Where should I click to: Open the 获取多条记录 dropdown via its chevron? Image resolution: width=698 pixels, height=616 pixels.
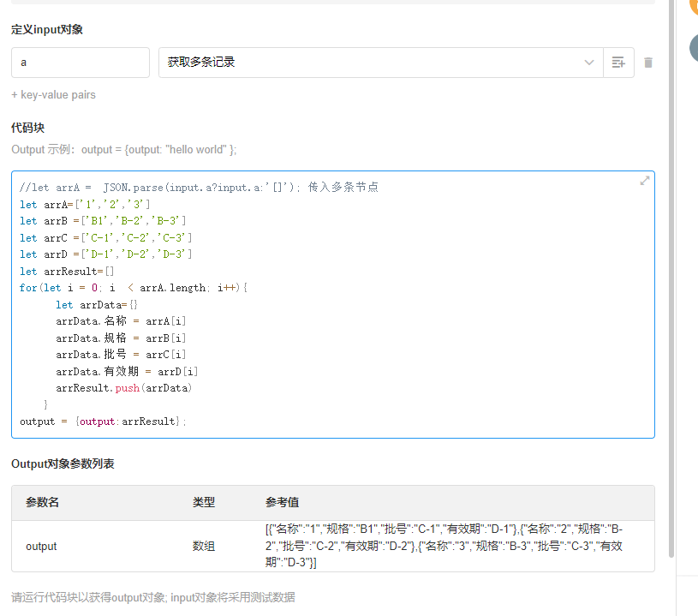tap(589, 63)
